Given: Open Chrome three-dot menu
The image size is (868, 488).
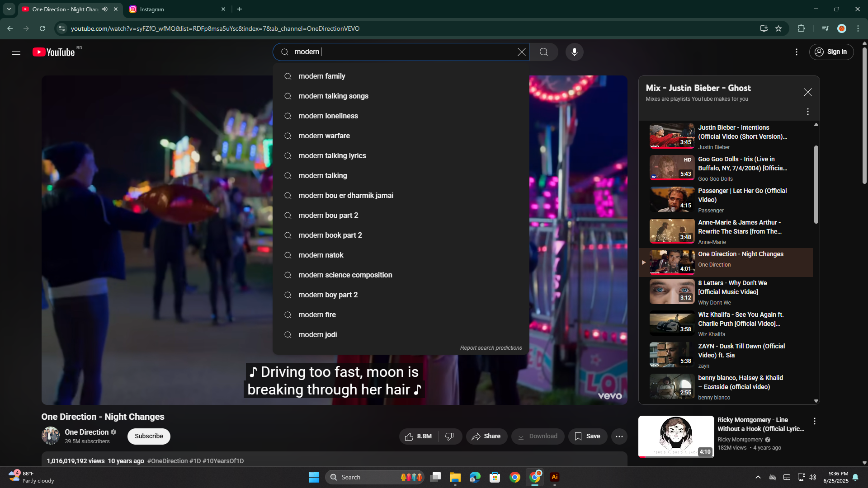Looking at the screenshot, I should [858, 28].
